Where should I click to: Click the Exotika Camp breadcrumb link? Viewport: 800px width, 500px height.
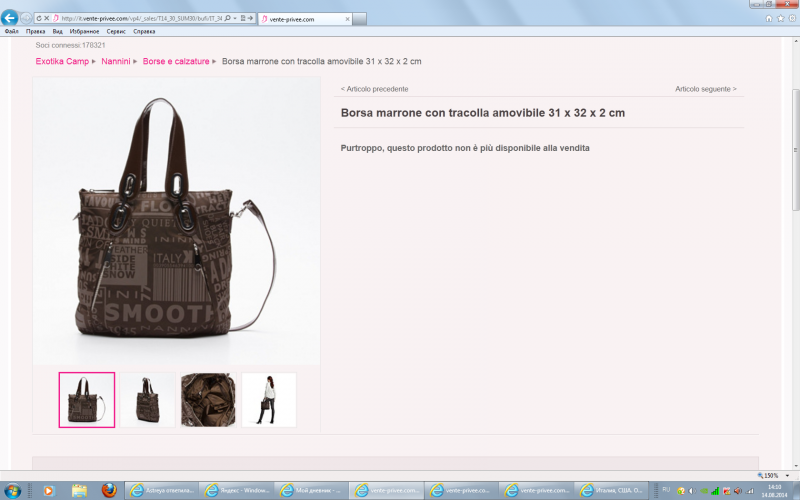(62, 61)
